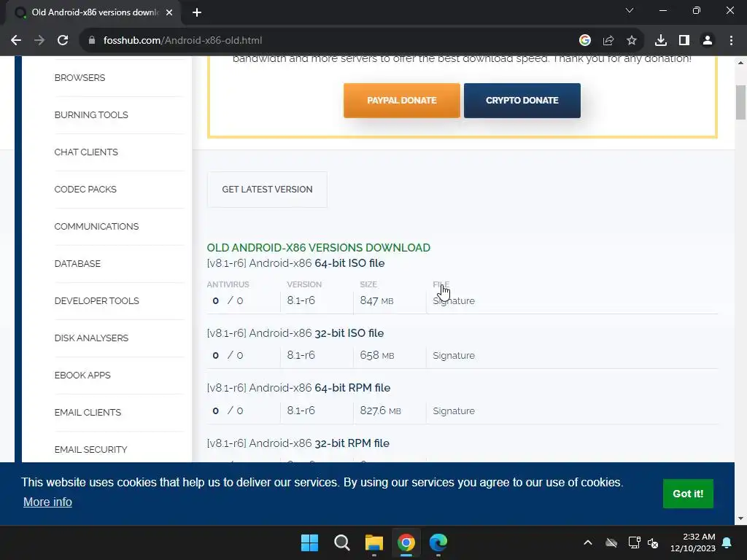Click the forward navigation arrow
This screenshot has height=560, width=747.
tap(39, 41)
